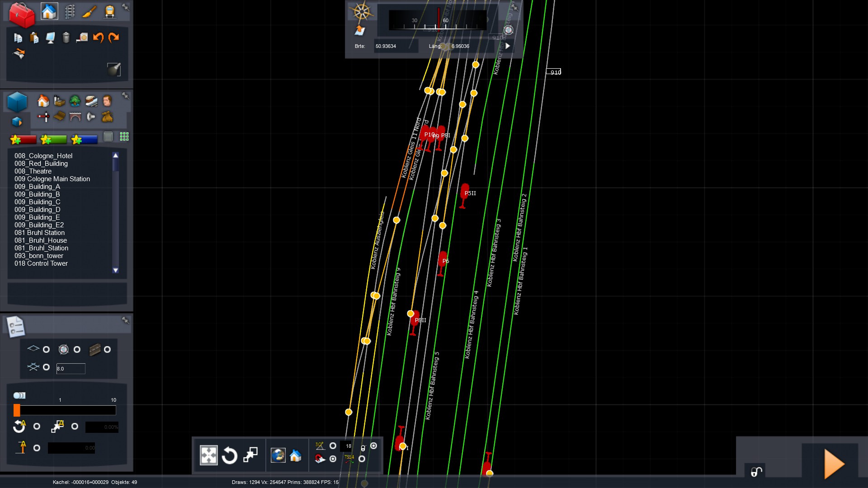Click the orange slider handle
868x488 pixels.
(17, 410)
